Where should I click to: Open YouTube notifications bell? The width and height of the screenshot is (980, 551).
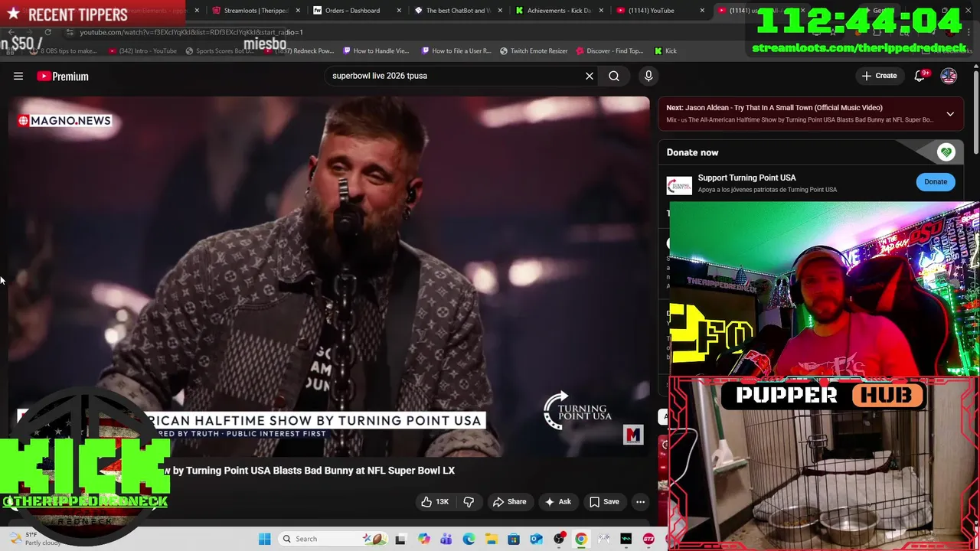pos(920,76)
